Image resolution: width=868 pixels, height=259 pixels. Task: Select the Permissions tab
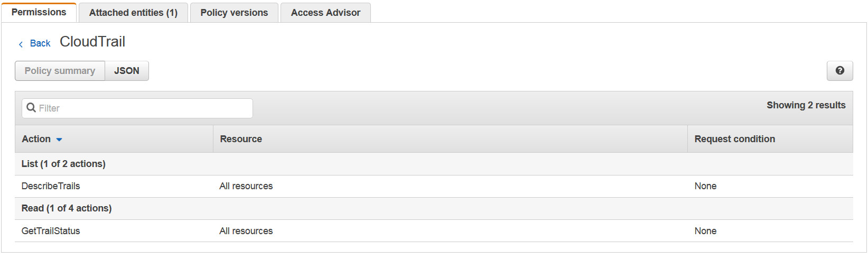[x=39, y=12]
